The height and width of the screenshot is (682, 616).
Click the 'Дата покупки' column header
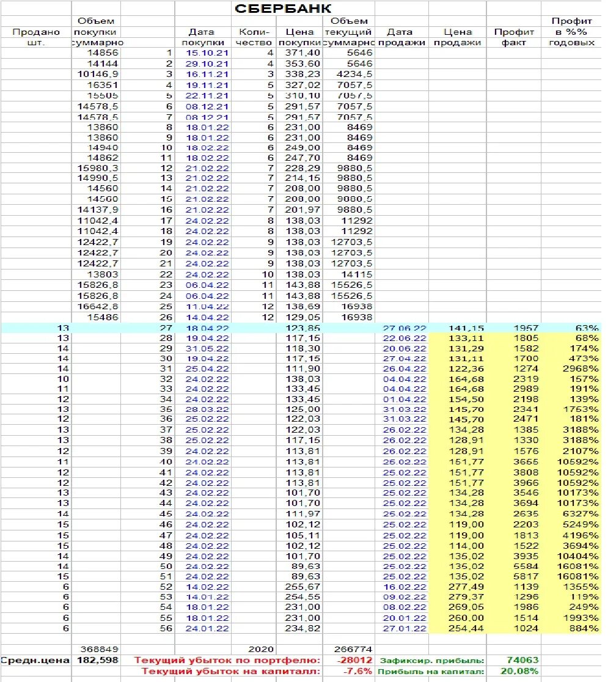(203, 37)
